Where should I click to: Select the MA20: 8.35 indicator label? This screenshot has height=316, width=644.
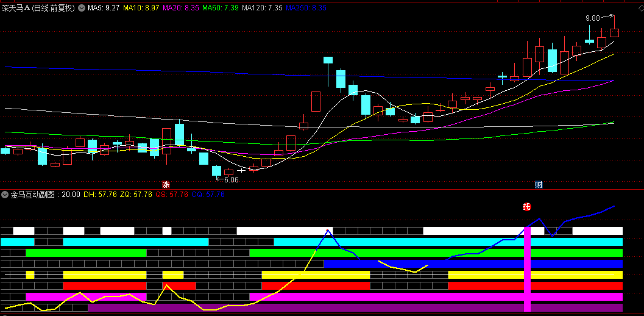point(181,8)
